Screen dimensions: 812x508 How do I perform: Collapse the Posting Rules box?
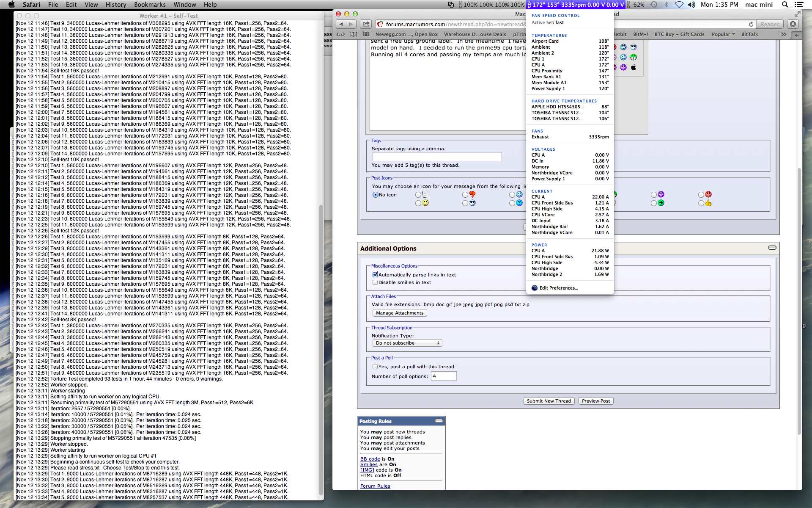coord(439,421)
